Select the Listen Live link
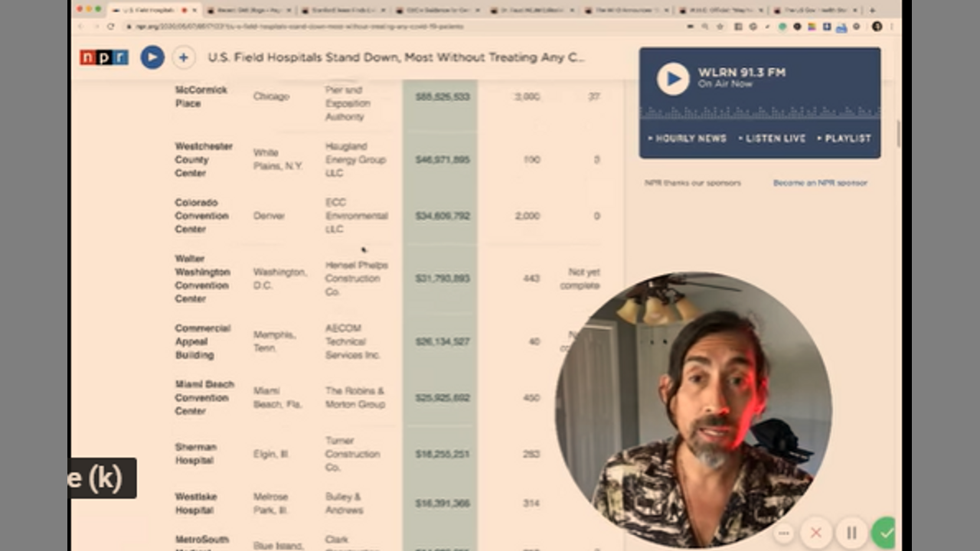This screenshot has width=980, height=551. [773, 139]
